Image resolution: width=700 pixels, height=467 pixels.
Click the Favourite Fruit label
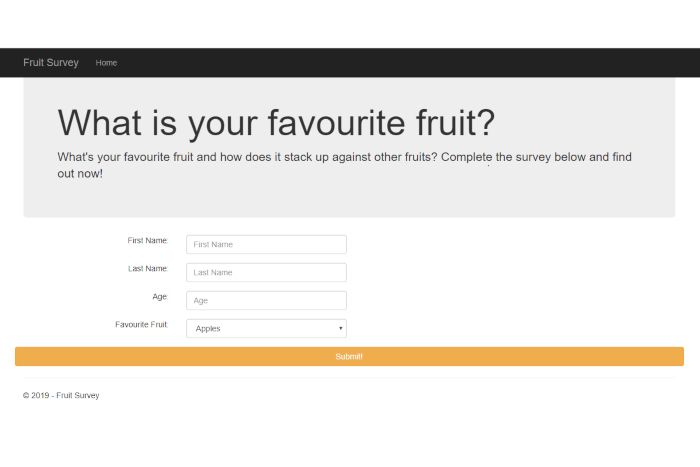[142, 325]
